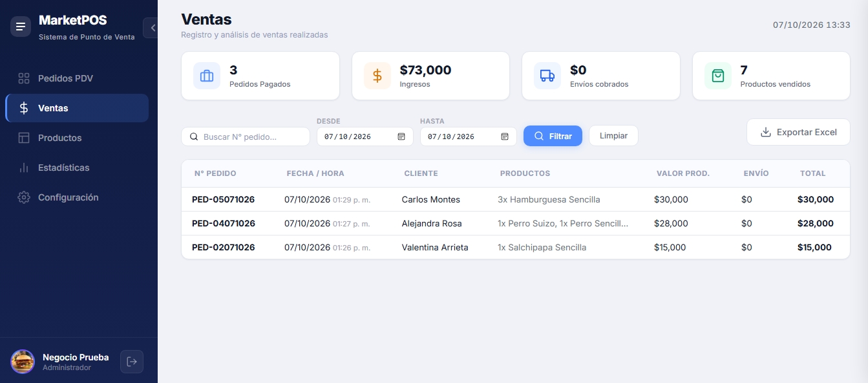Click the Productos vendidos label
Viewport: 868px width, 383px height.
[776, 84]
